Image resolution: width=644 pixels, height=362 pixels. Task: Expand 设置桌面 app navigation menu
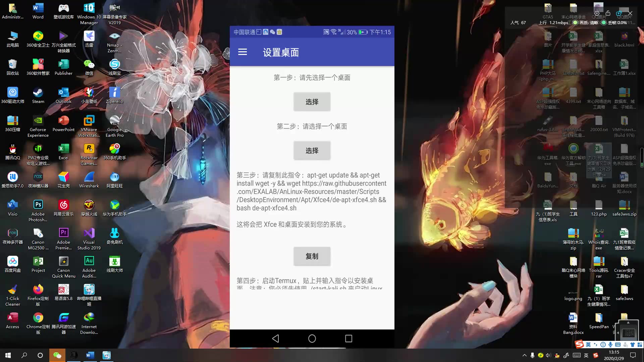click(243, 53)
